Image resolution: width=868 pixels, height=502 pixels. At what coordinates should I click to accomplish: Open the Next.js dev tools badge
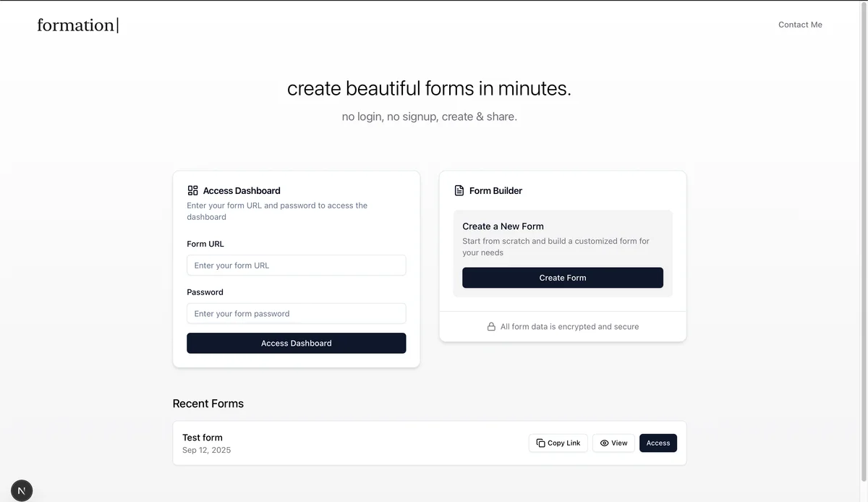[22, 490]
